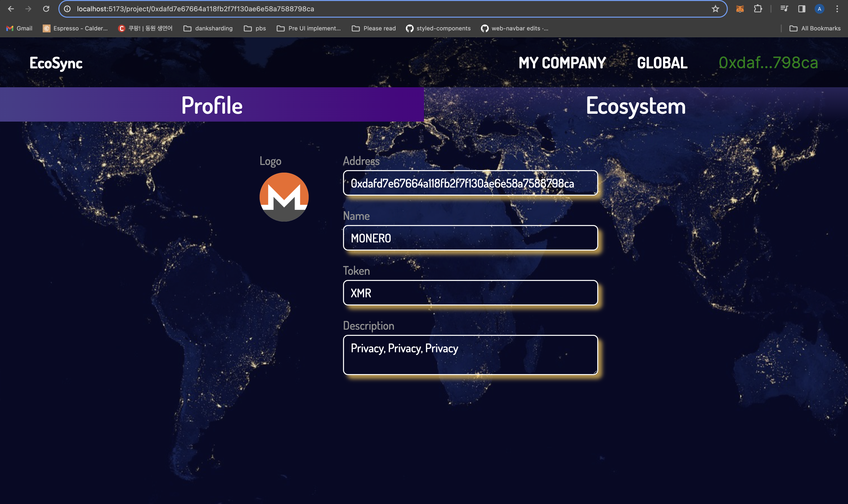The image size is (848, 504).
Task: Reload the current page
Action: [x=46, y=9]
